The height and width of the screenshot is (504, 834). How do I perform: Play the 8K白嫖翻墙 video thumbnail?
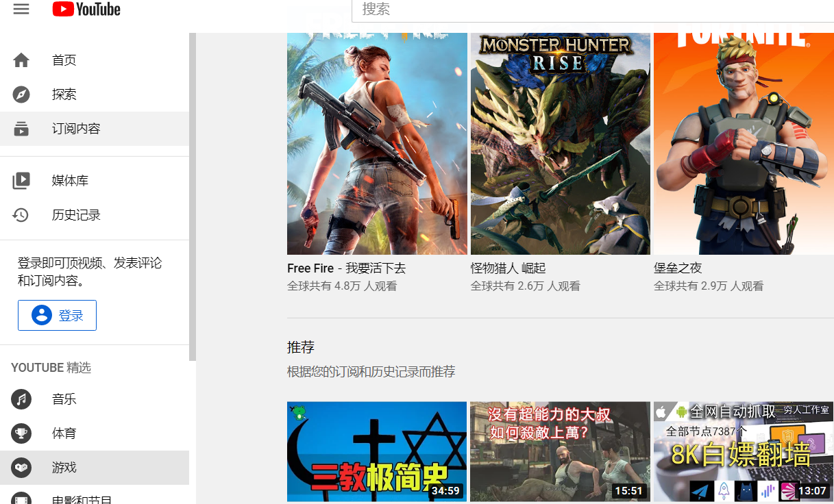pos(744,452)
